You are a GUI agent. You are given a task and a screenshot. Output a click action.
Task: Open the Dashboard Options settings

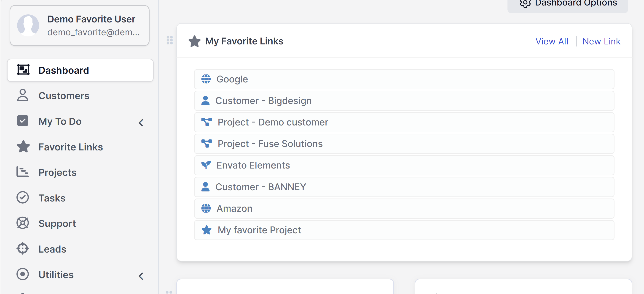coord(568,4)
